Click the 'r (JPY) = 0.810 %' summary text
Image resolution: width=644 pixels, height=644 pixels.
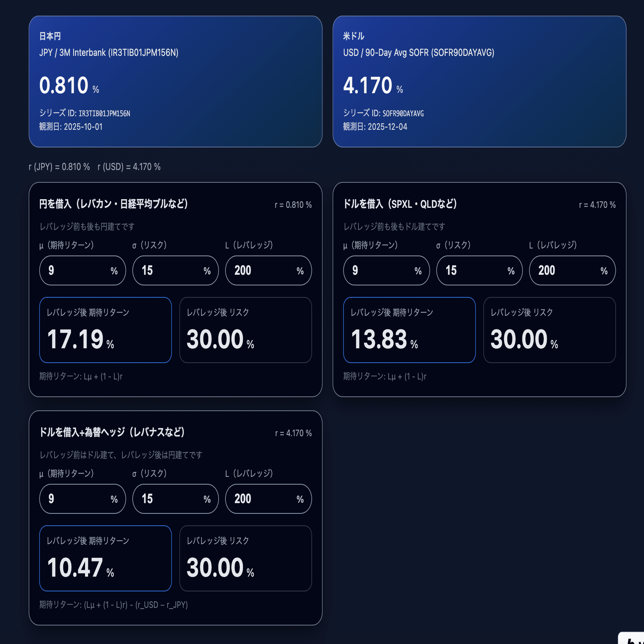[x=59, y=167]
